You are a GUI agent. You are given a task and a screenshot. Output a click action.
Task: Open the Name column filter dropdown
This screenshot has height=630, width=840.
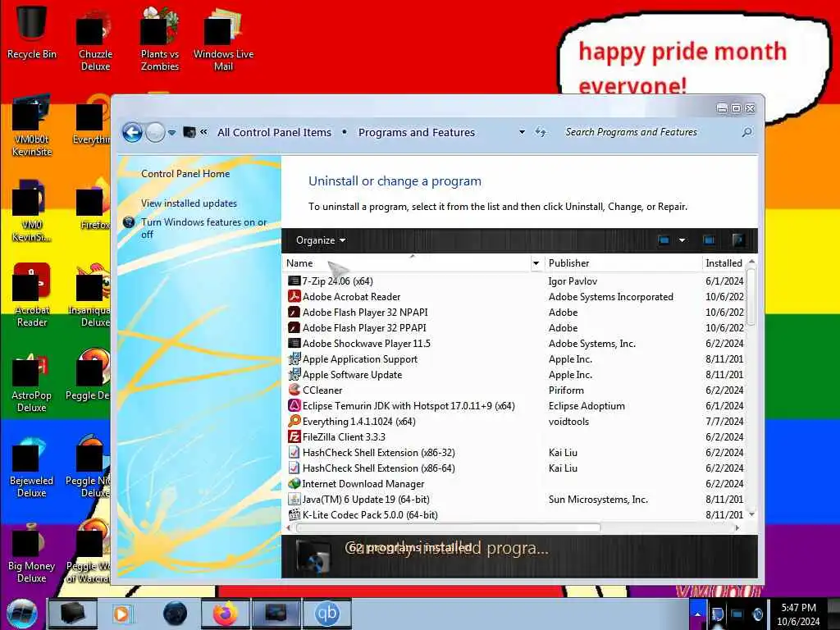[536, 263]
